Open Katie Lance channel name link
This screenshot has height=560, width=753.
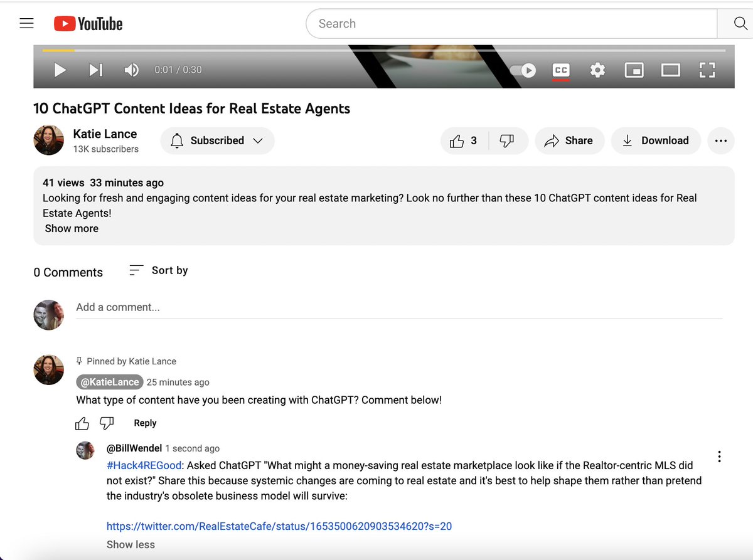click(x=105, y=134)
